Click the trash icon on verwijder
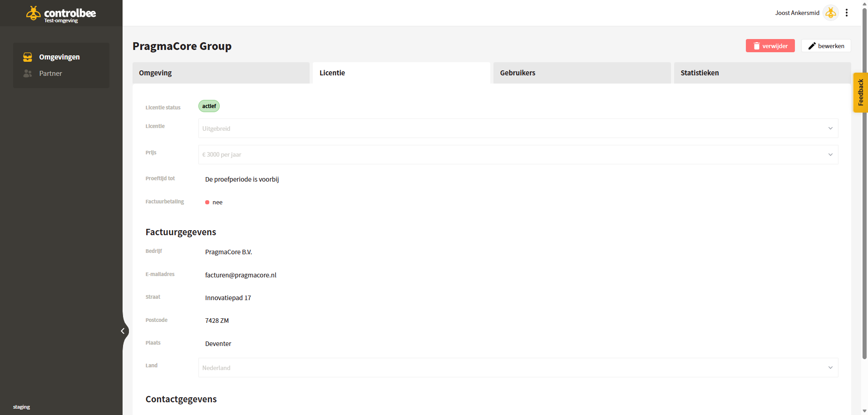Viewport: 868px width, 415px height. (757, 46)
